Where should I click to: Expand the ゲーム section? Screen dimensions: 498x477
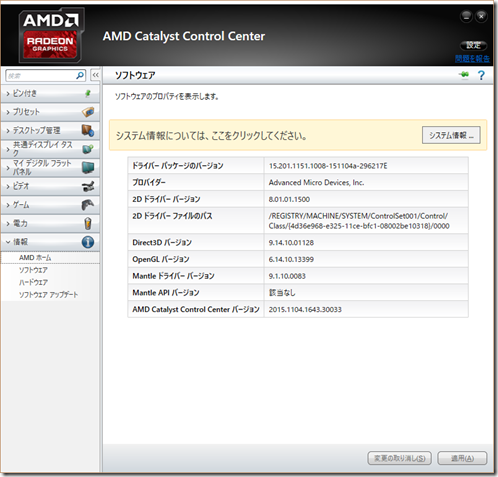tap(50, 205)
